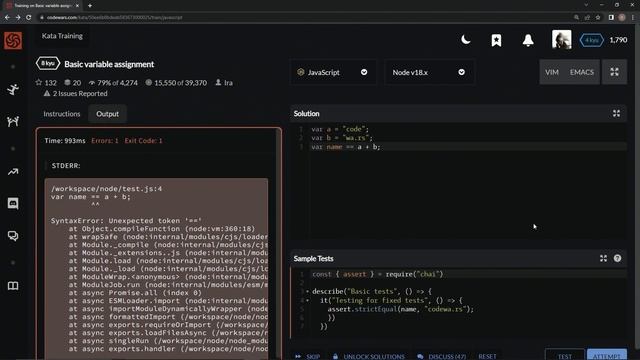Viewport: 640px width, 360px height.
Task: Click the Errors: 1 status text
Action: coord(104,140)
